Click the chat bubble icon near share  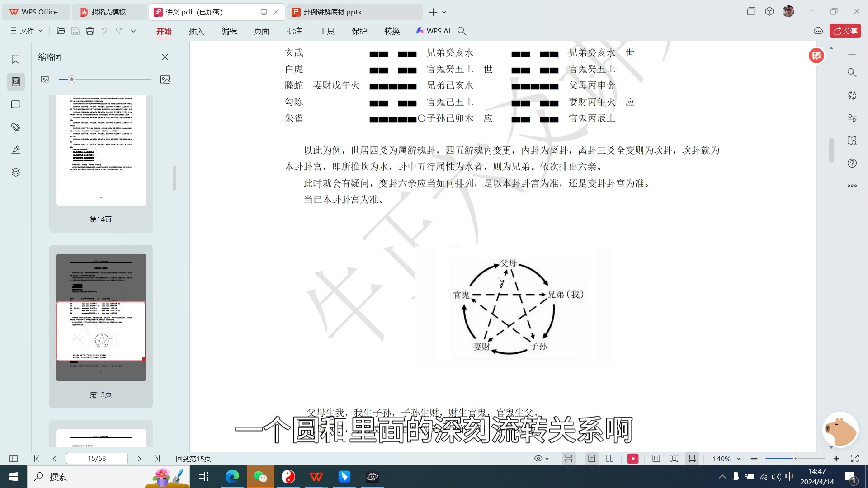point(818,31)
